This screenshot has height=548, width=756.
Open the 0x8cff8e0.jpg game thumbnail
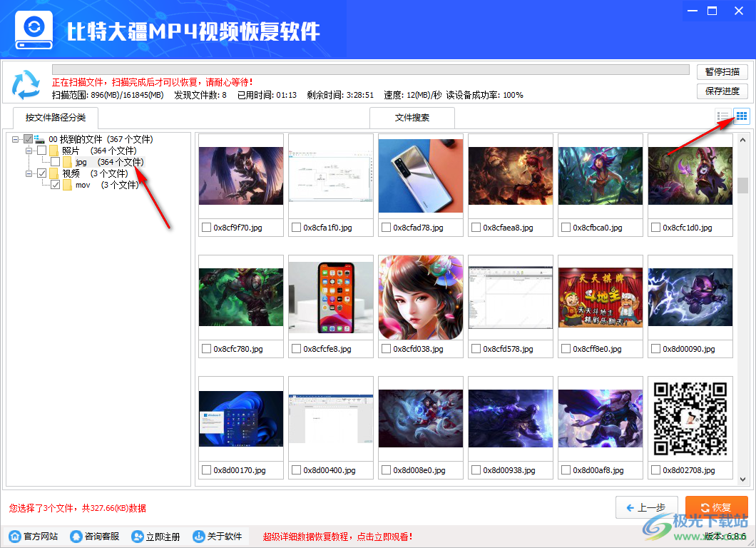tap(601, 298)
